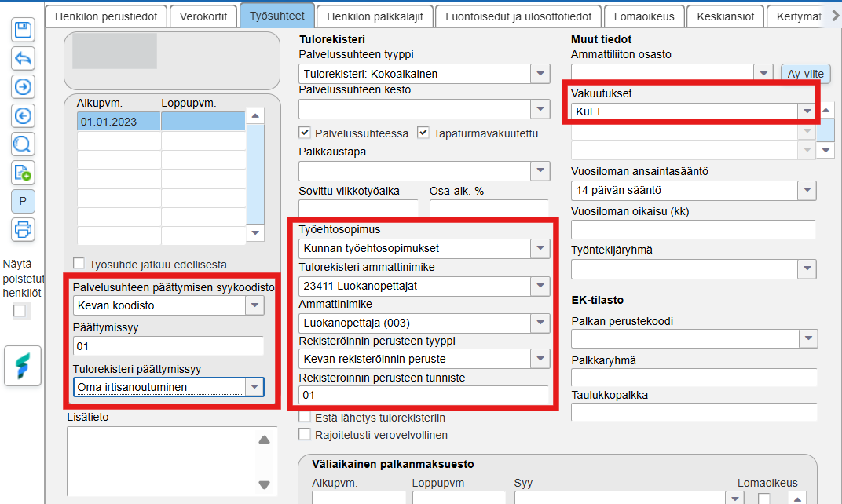Go to previous record with left-arrow circle icon
This screenshot has height=504, width=842.
pos(23,115)
